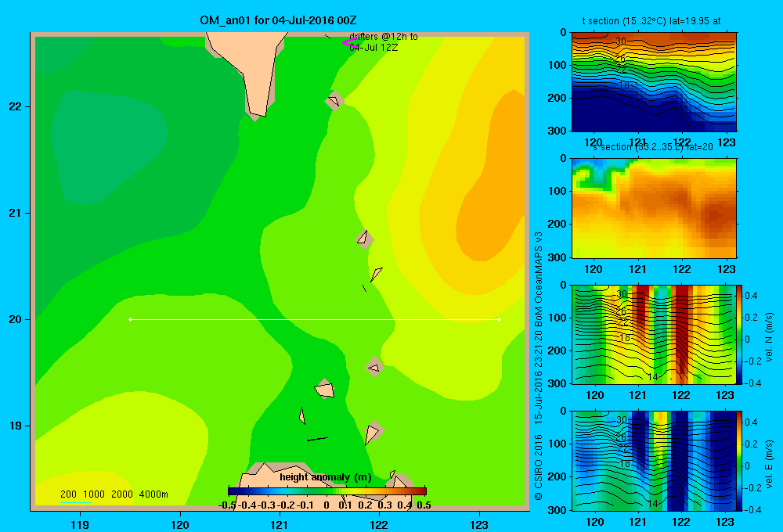Click latitude 20 tick label on main map
783x532 pixels.
coord(16,319)
